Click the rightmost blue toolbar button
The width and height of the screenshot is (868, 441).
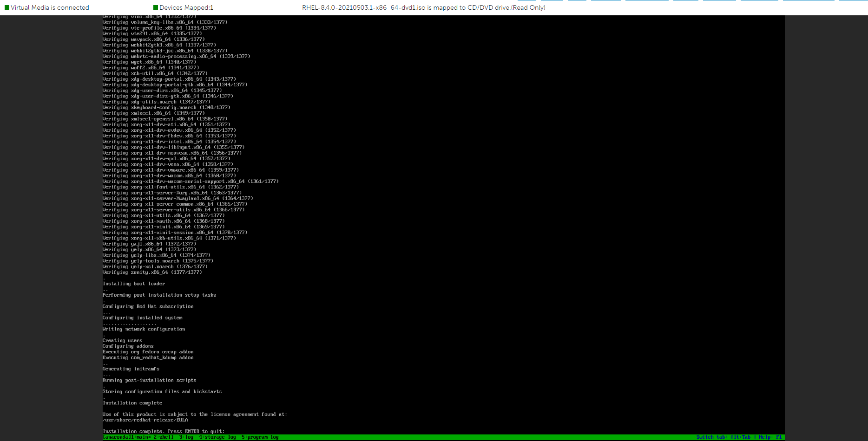click(x=855, y=1)
